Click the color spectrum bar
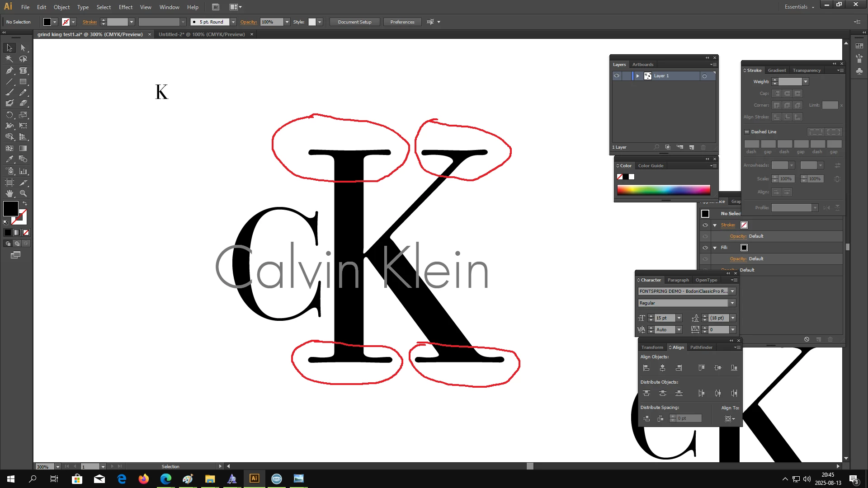 coord(663,190)
